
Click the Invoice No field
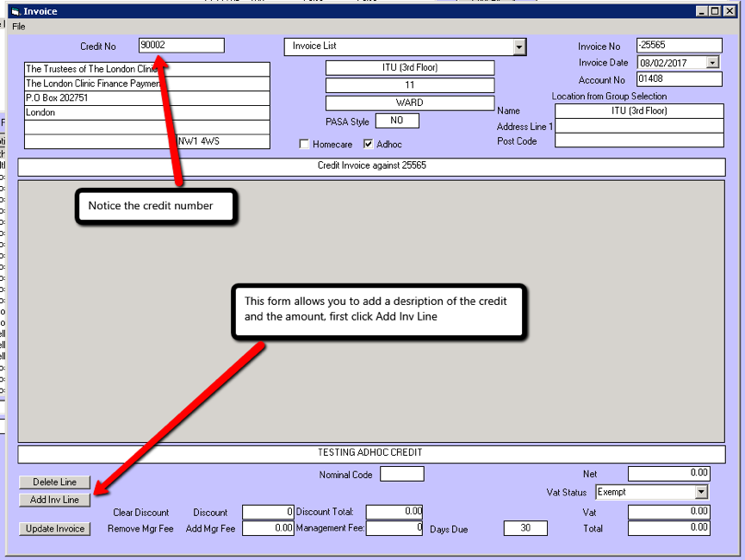coord(679,47)
